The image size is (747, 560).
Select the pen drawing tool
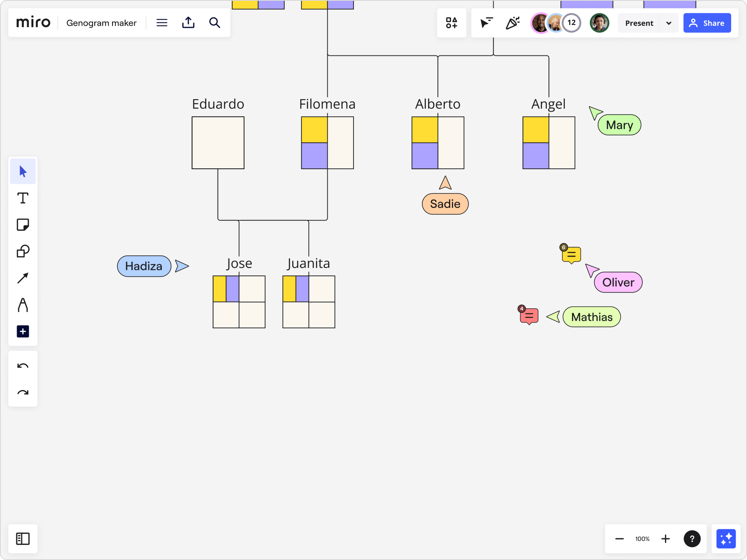point(23,305)
